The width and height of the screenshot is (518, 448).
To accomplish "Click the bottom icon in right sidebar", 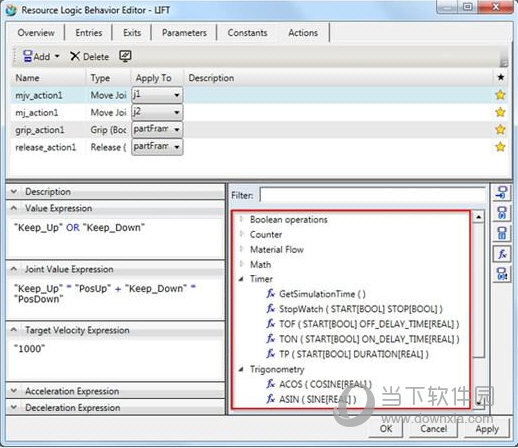I will pos(502,274).
